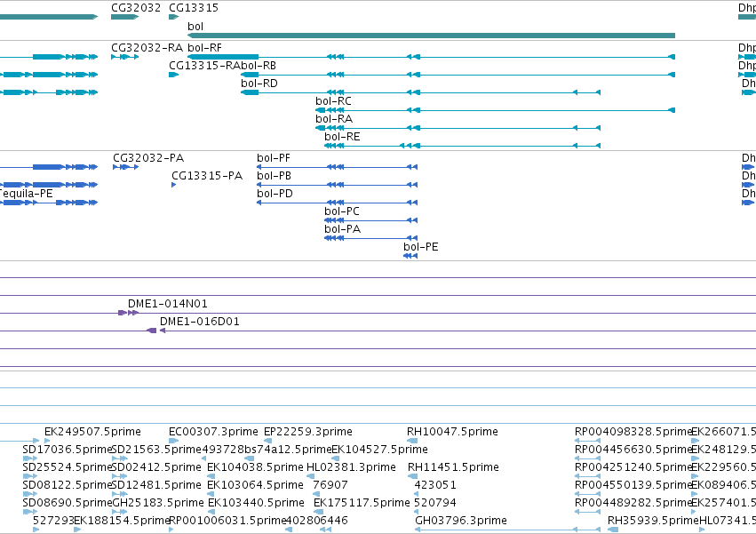Select the DME1-016D01 feature label

(x=200, y=322)
